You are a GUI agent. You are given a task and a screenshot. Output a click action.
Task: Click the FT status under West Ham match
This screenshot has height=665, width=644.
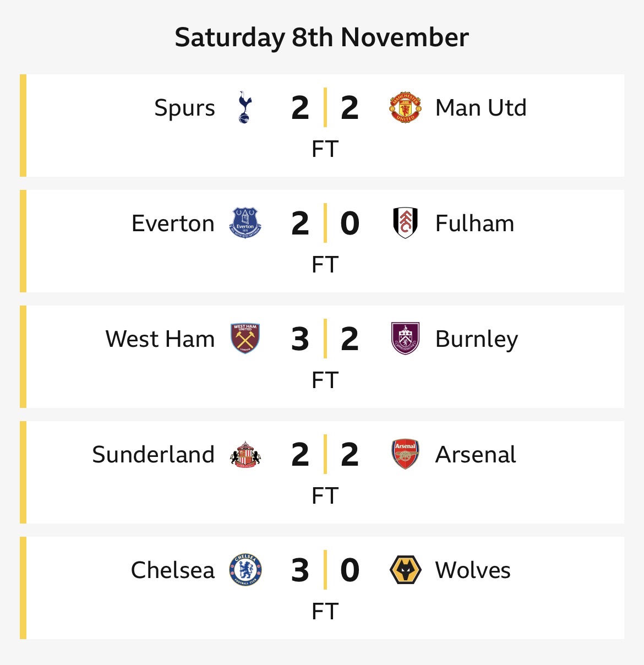(325, 380)
